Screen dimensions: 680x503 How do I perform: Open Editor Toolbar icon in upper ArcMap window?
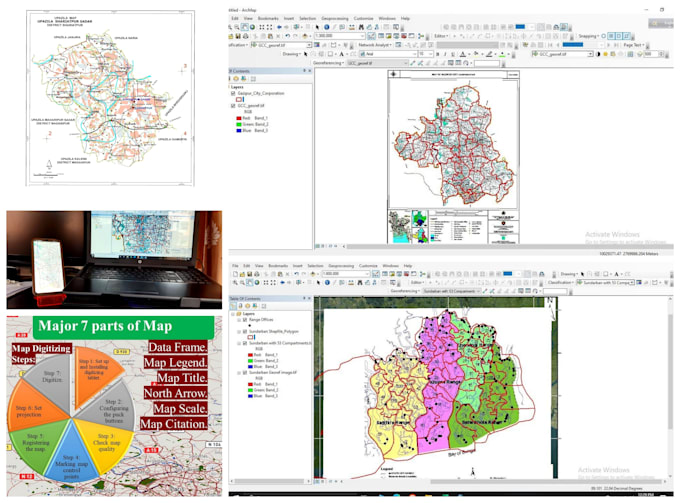pyautogui.click(x=372, y=36)
